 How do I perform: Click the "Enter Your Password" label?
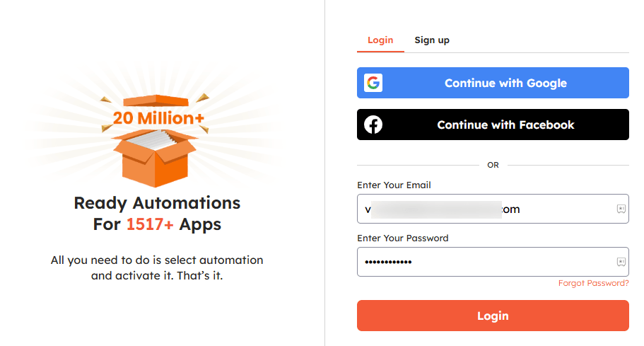point(403,238)
